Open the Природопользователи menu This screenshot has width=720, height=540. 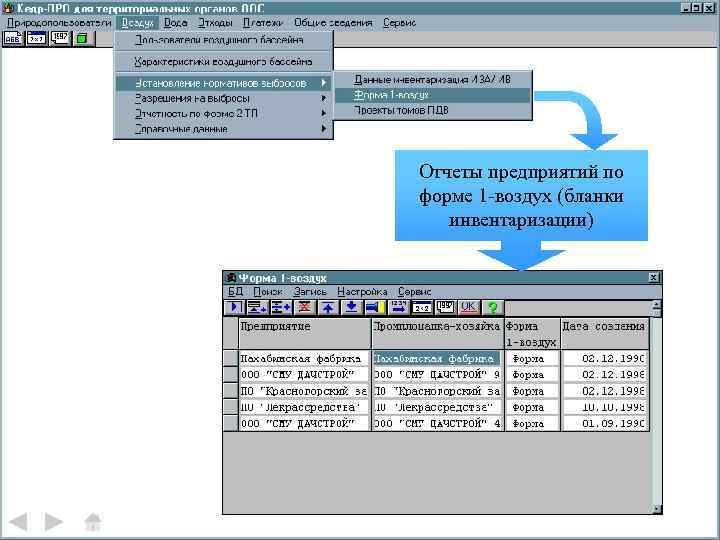tap(59, 22)
